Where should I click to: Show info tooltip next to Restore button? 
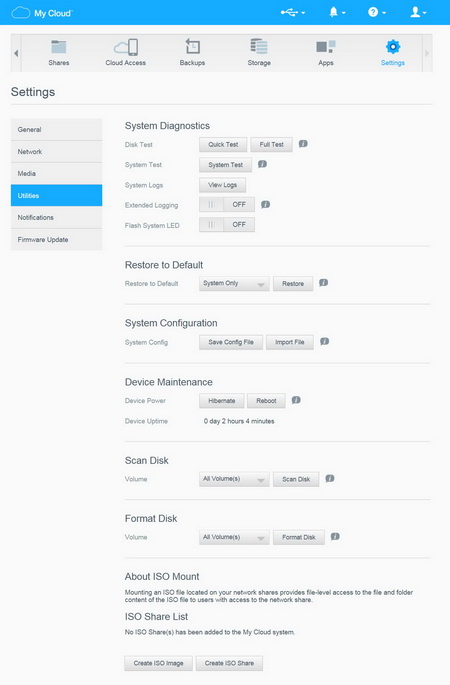(323, 283)
